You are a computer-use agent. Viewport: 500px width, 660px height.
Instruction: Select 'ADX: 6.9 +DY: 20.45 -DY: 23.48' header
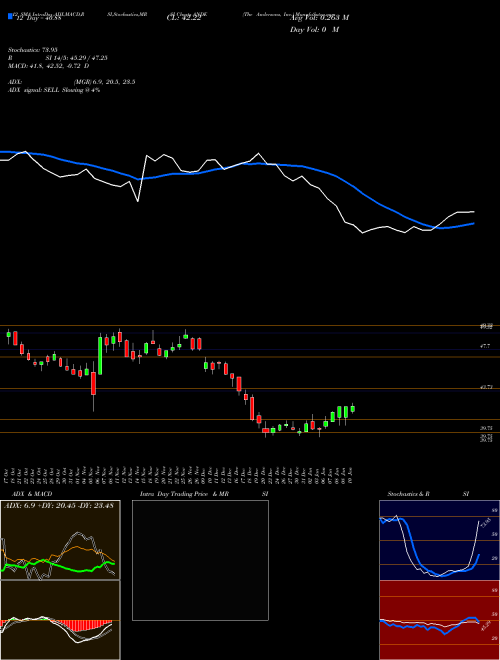[x=59, y=506]
